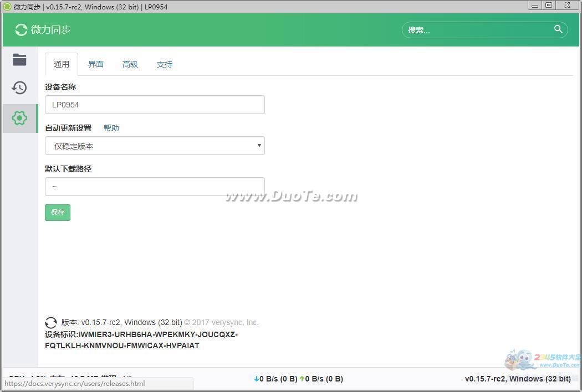Maximize the 微力同步 window

pos(549,6)
